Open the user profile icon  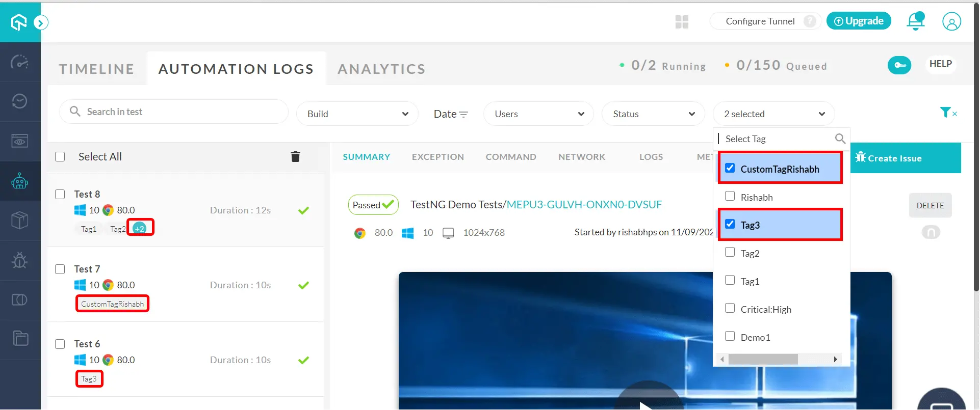[x=951, y=21]
